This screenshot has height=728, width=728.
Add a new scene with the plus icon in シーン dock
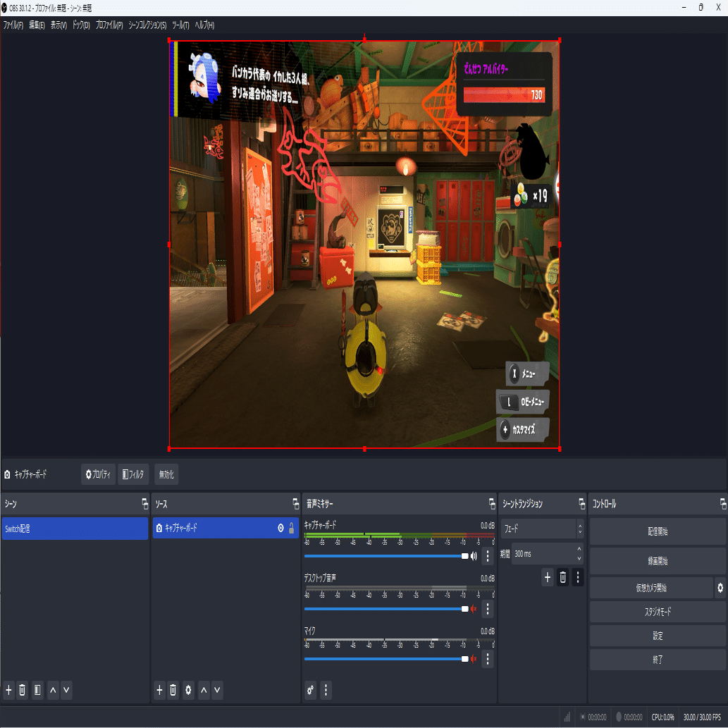[x=8, y=690]
